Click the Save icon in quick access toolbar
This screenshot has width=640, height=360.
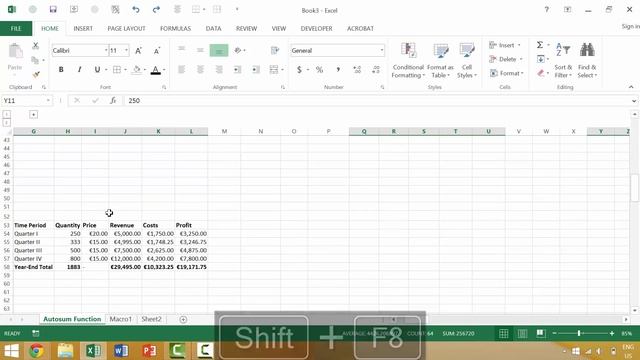53,9
